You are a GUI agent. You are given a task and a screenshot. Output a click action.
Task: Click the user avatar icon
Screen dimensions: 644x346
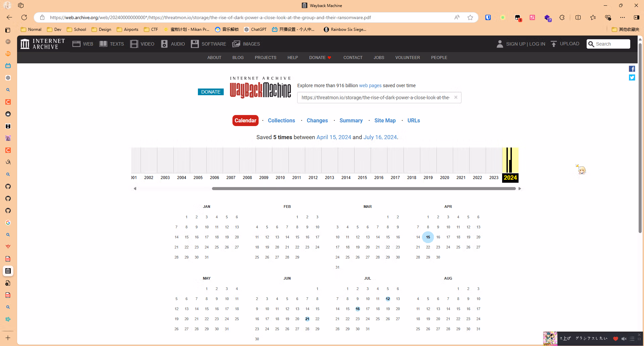click(500, 44)
